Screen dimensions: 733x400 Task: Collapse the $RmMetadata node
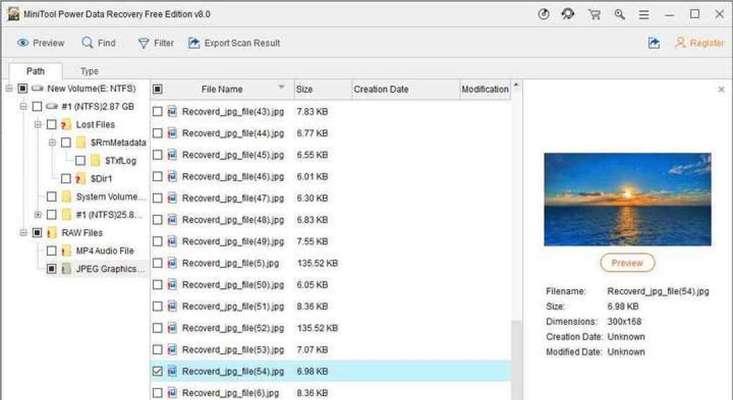click(x=52, y=142)
